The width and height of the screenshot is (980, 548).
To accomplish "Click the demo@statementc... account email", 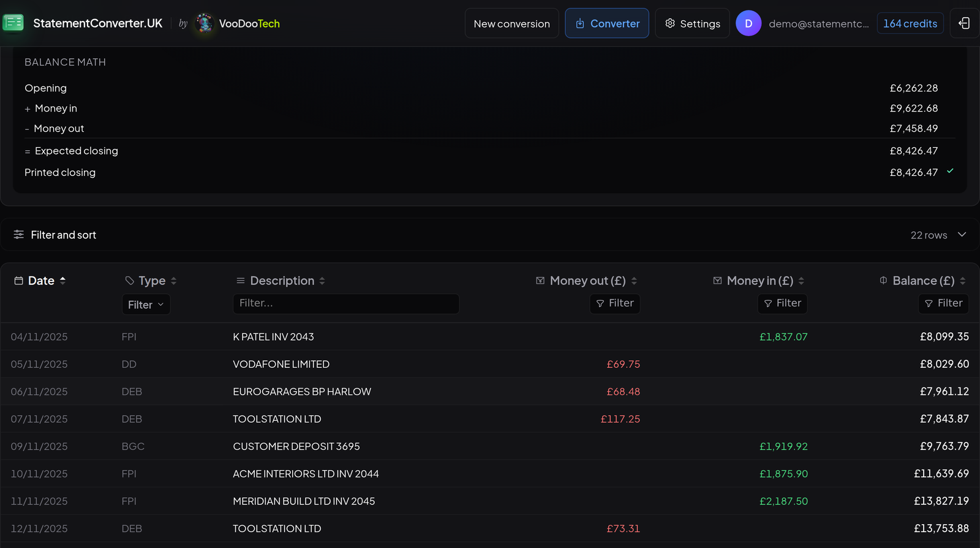I will pyautogui.click(x=819, y=24).
